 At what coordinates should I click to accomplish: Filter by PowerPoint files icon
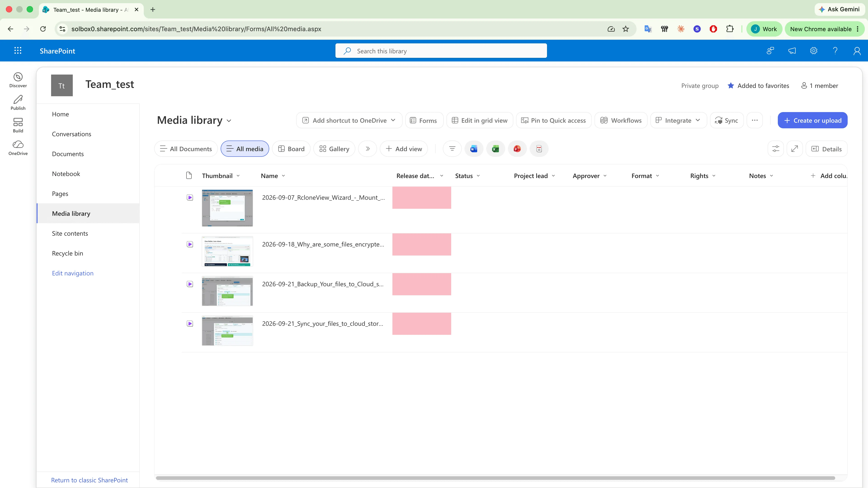pyautogui.click(x=517, y=148)
